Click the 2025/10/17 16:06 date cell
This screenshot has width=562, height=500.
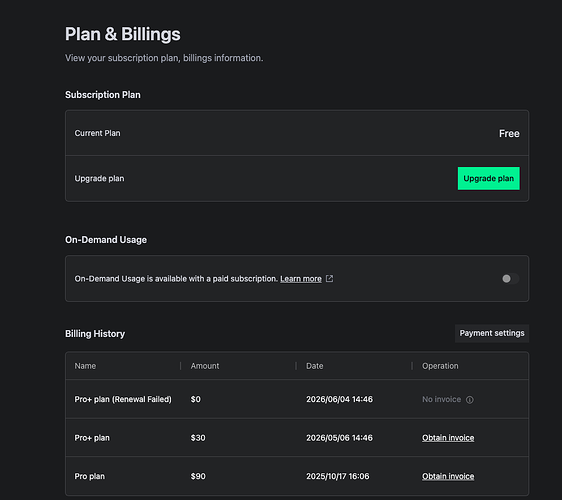click(337, 476)
